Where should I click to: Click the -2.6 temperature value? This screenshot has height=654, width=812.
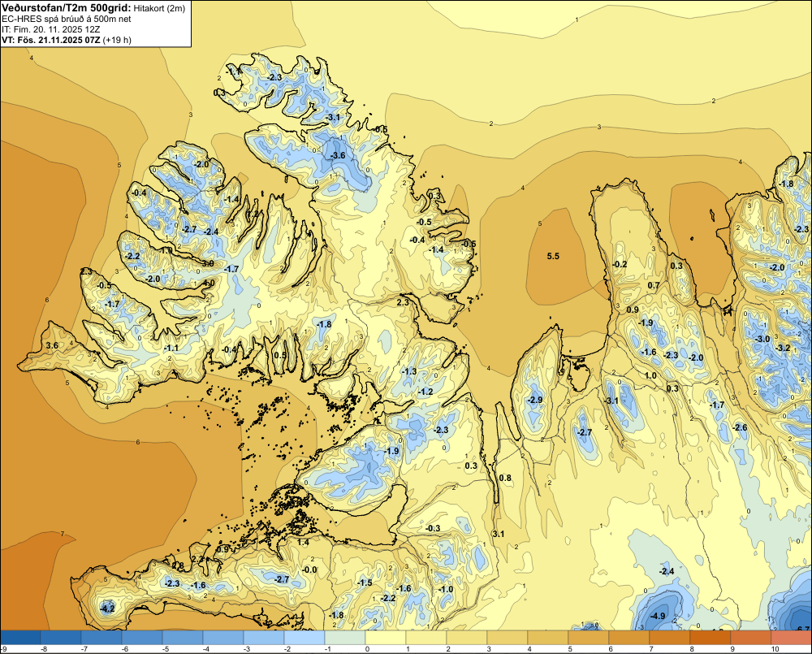pos(740,427)
